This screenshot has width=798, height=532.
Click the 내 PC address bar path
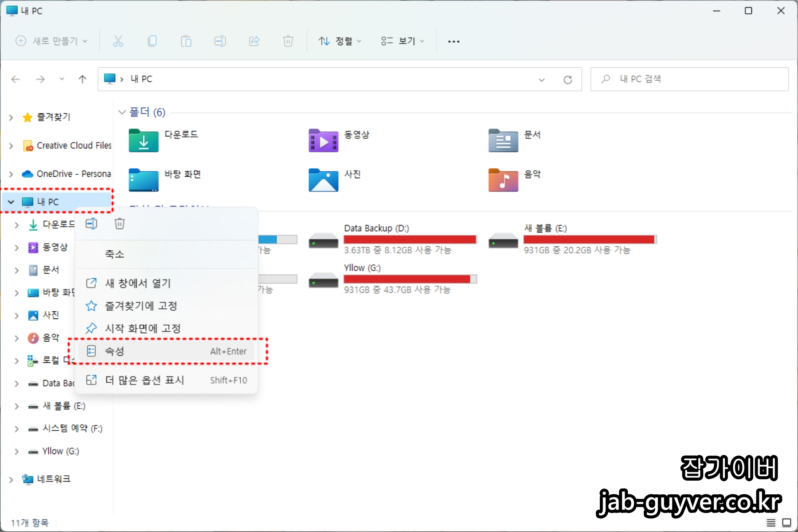(141, 79)
